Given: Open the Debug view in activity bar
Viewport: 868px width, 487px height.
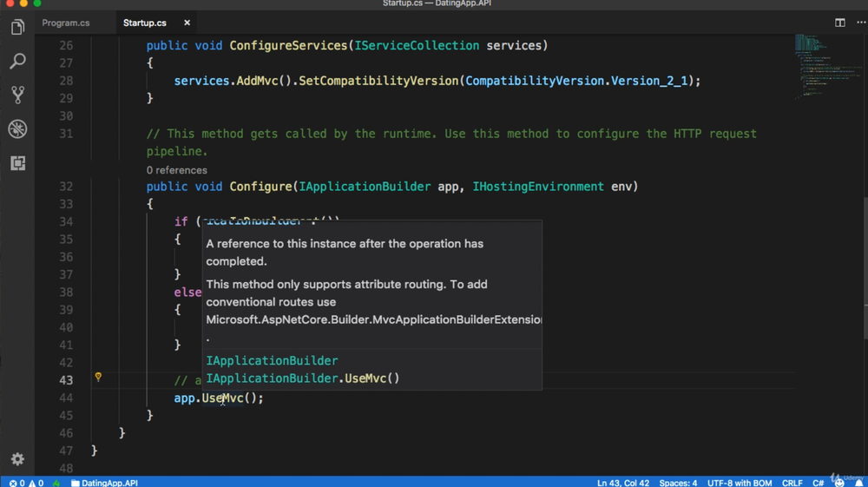Looking at the screenshot, I should coord(17,129).
